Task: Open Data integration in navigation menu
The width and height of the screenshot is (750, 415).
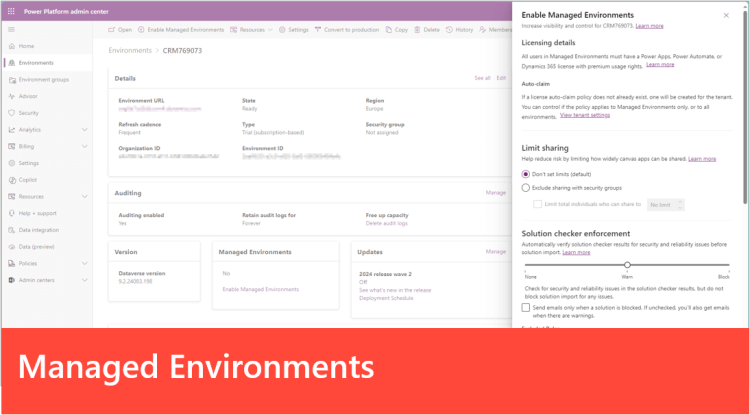Action: click(x=39, y=230)
